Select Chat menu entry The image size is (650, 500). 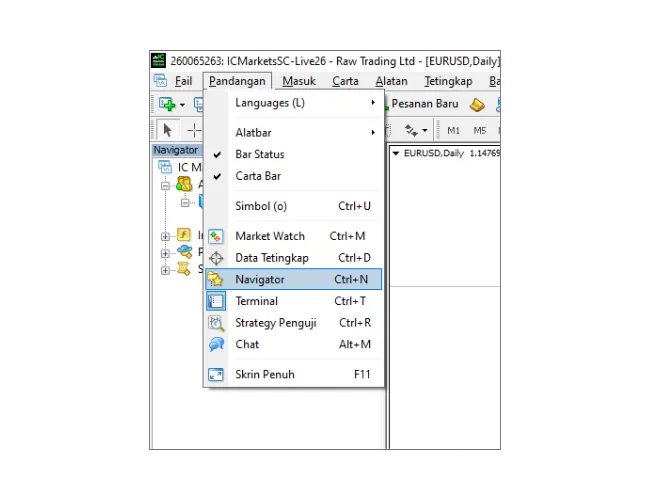[x=293, y=344]
